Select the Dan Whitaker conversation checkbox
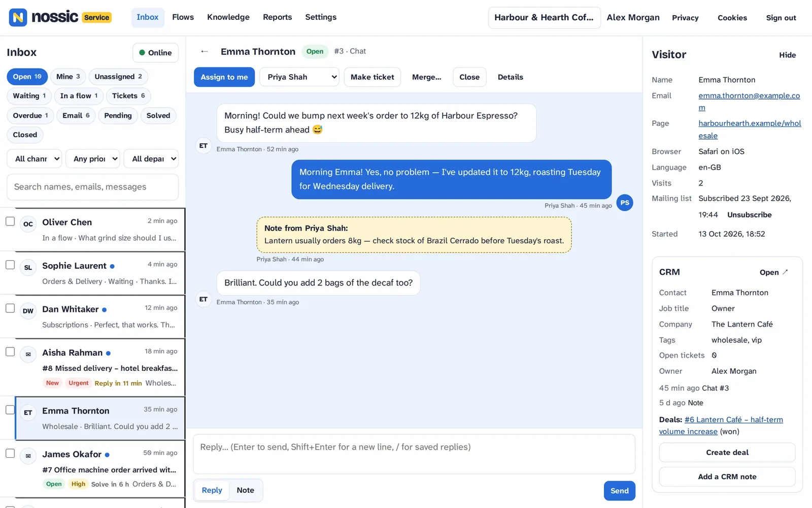The width and height of the screenshot is (812, 508). (x=10, y=308)
